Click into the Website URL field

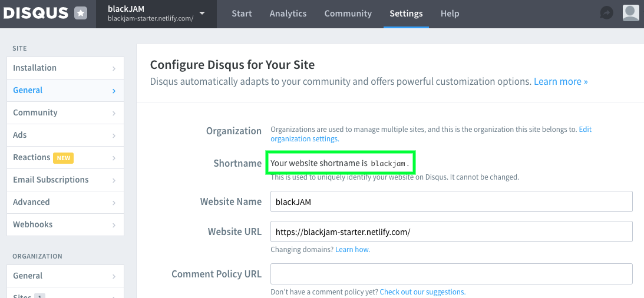click(x=451, y=232)
